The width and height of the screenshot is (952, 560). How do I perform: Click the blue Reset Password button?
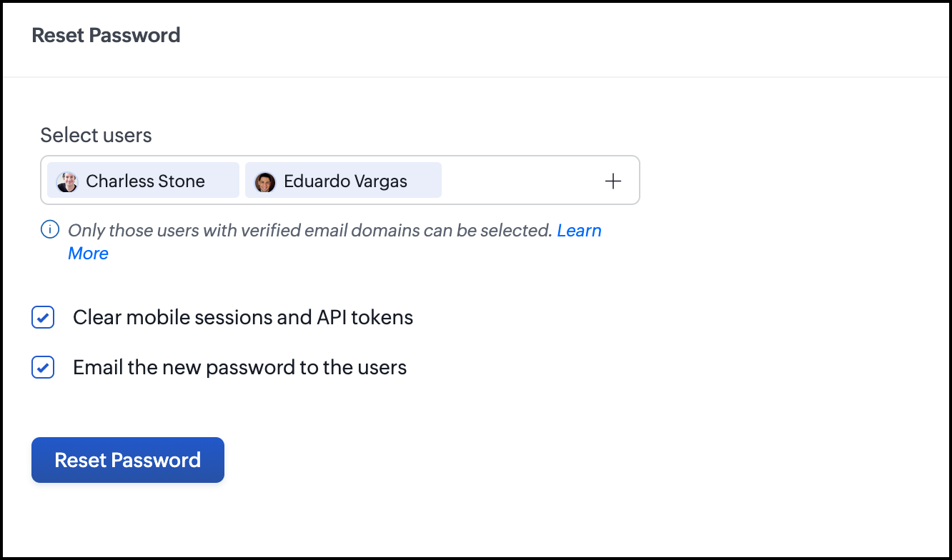(x=128, y=460)
